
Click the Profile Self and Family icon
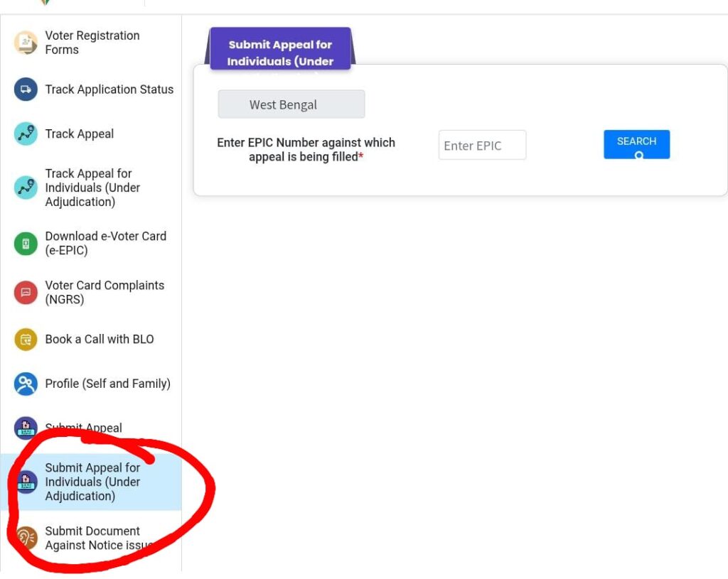[x=26, y=384]
